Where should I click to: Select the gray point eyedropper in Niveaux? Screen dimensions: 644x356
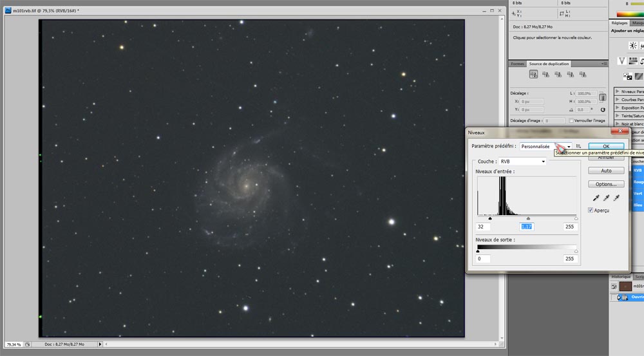tap(605, 198)
